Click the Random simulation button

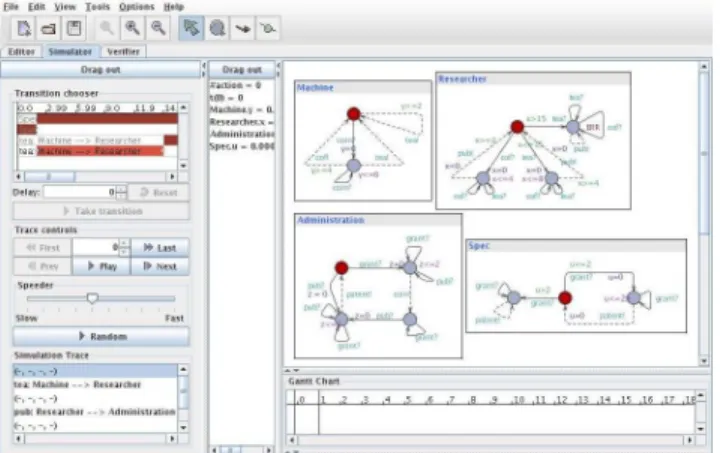point(101,336)
